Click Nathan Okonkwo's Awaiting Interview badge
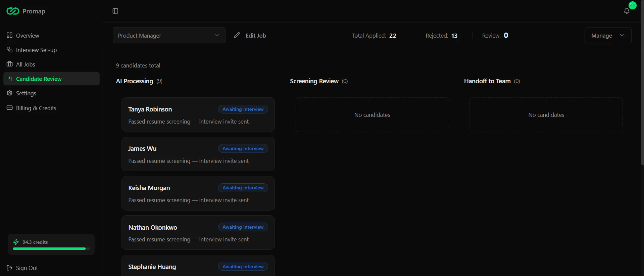Screen dimensions: 644x276 pyautogui.click(x=243, y=227)
